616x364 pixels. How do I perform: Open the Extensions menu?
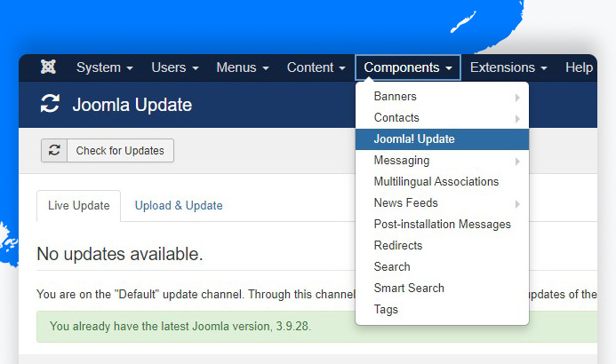tap(508, 67)
